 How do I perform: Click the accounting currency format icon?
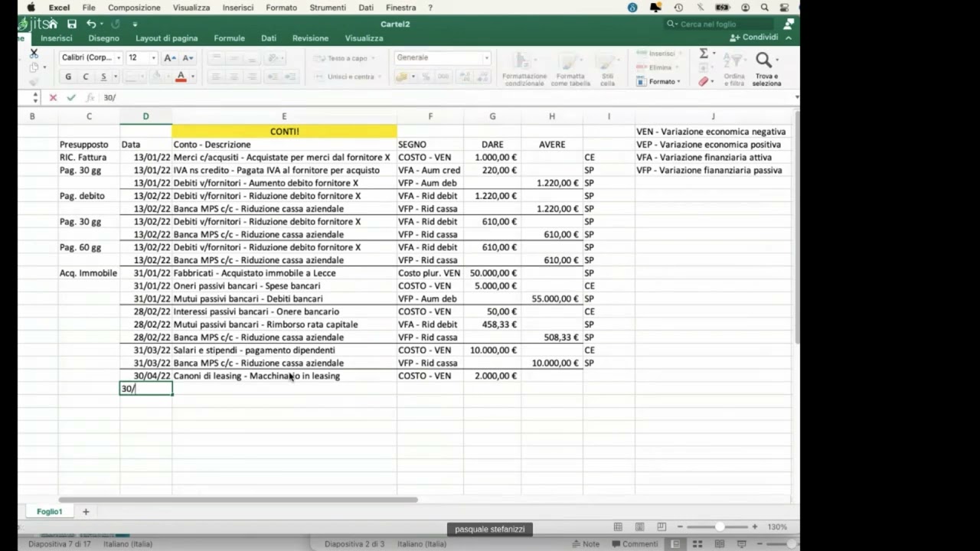(402, 77)
